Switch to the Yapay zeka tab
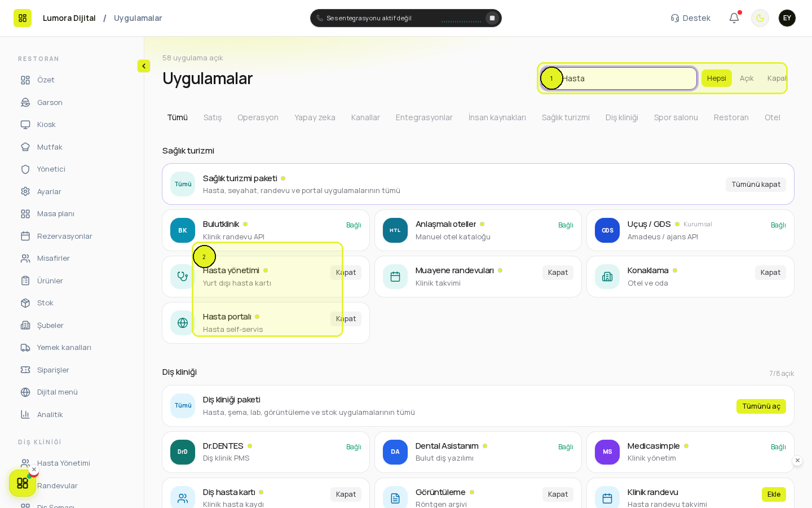This screenshot has height=508, width=812. (315, 117)
